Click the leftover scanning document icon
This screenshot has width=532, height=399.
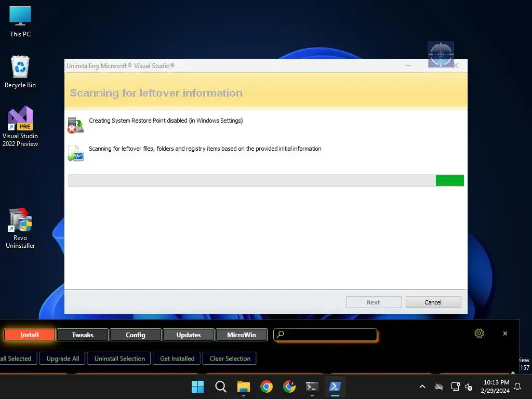(75, 153)
